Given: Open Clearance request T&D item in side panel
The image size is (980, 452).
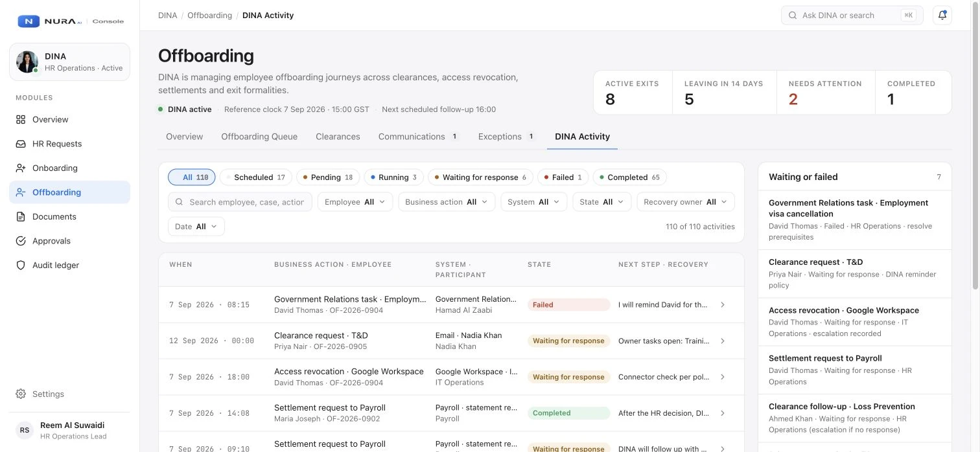Looking at the screenshot, I should tap(855, 274).
